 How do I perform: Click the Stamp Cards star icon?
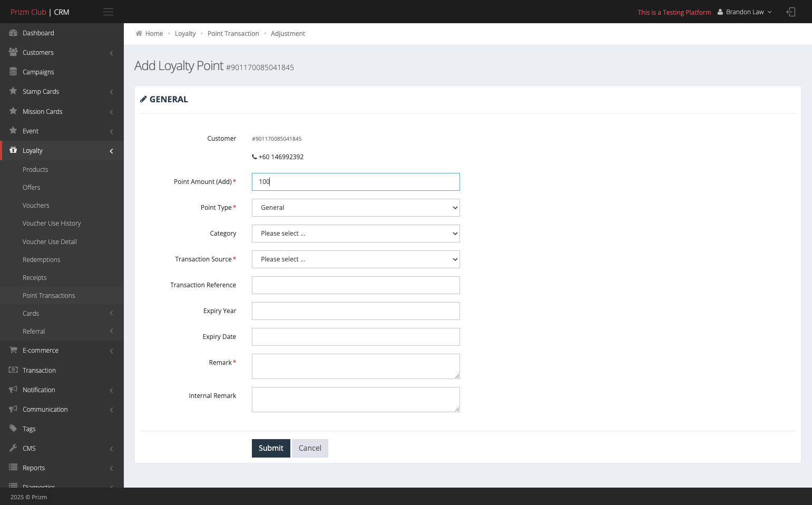click(13, 91)
